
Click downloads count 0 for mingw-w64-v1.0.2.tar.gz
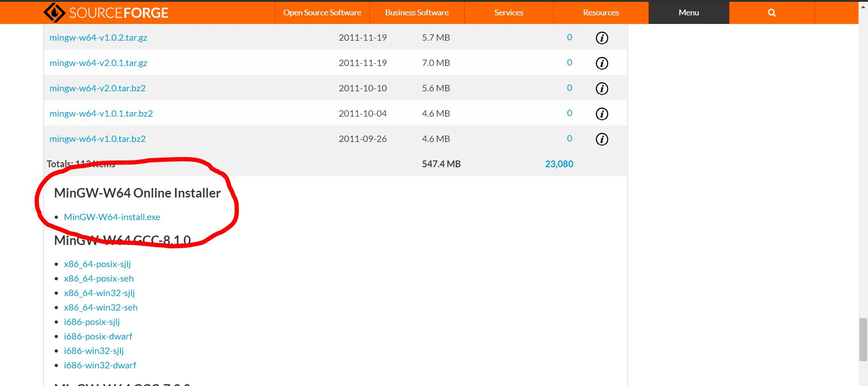click(x=570, y=37)
